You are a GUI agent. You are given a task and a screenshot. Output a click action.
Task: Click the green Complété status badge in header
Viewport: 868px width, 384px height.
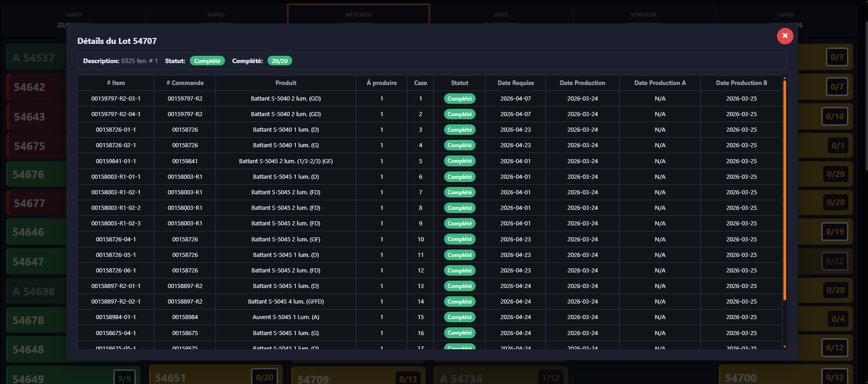207,61
